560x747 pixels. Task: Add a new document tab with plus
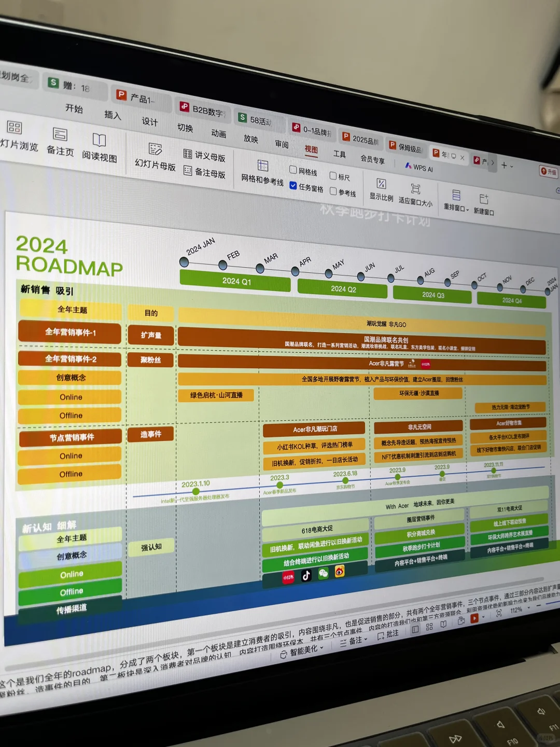click(x=503, y=165)
